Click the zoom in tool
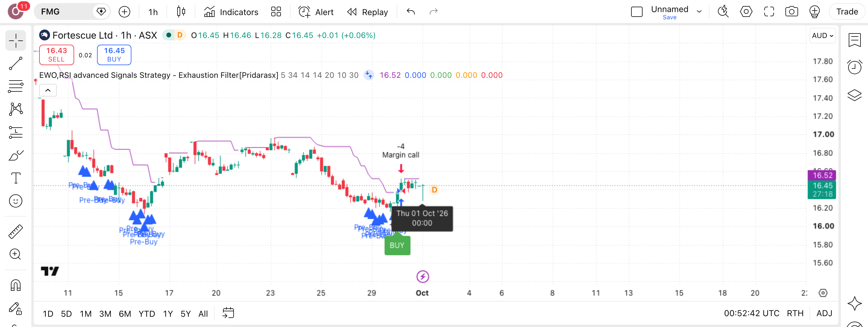 15,254
